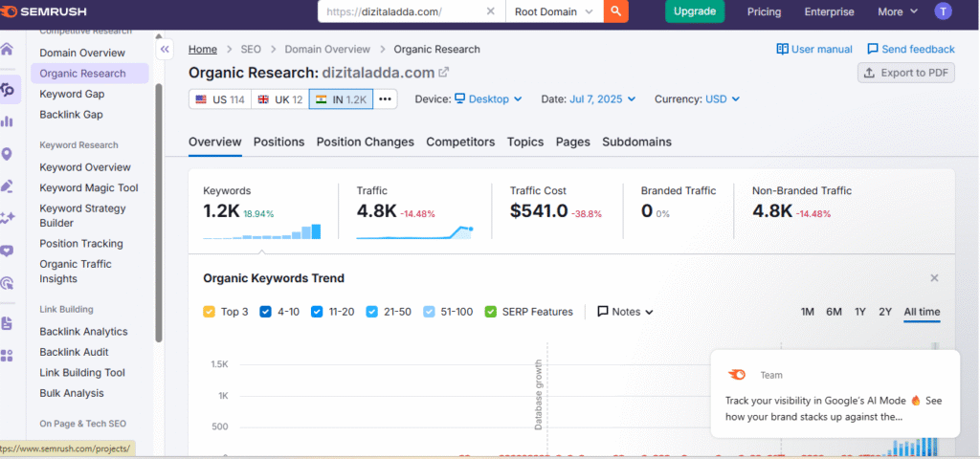
Task: Open the Local map-pin rail icon
Action: pyautogui.click(x=8, y=154)
